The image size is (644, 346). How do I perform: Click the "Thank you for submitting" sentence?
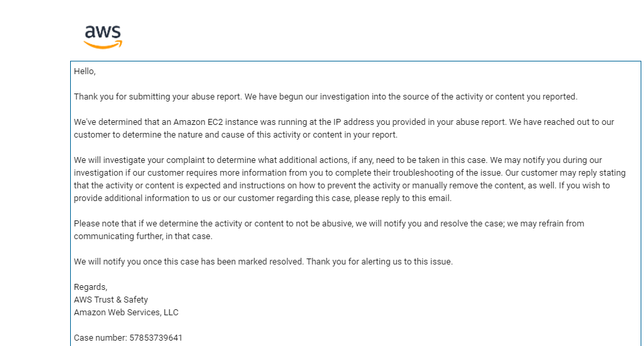pos(158,97)
